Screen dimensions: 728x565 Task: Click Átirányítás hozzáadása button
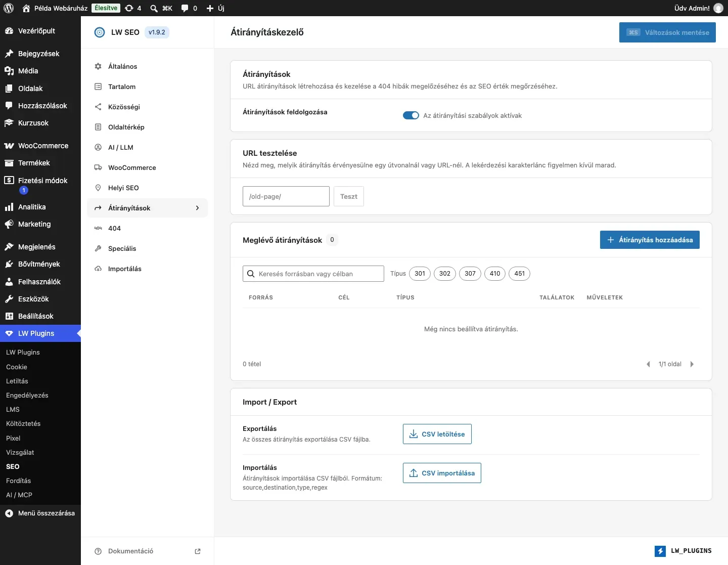tap(650, 240)
